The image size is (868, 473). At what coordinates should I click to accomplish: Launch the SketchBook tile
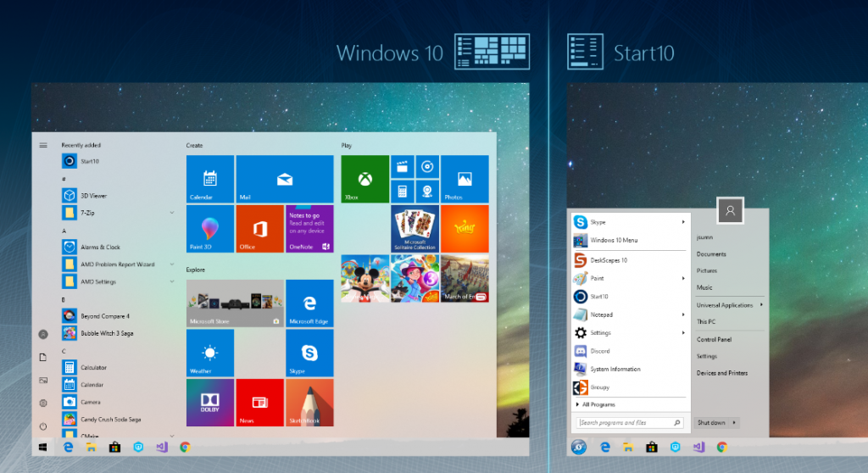(309, 403)
